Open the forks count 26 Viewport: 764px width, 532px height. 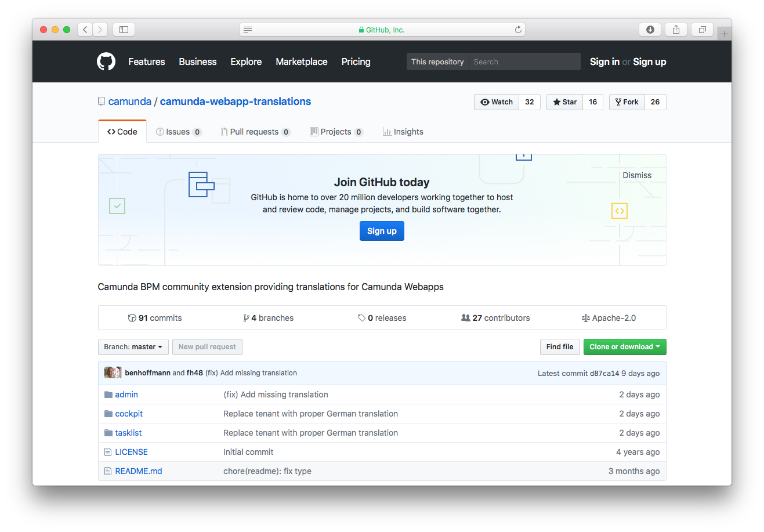click(x=655, y=102)
